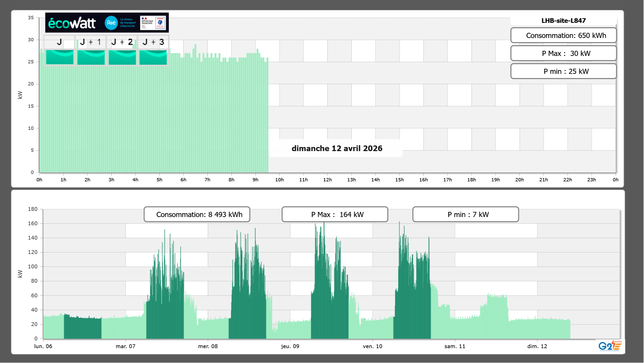The height and width of the screenshot is (363, 644).
Task: Click the daily Consommation: 650 kWh box
Action: point(563,35)
